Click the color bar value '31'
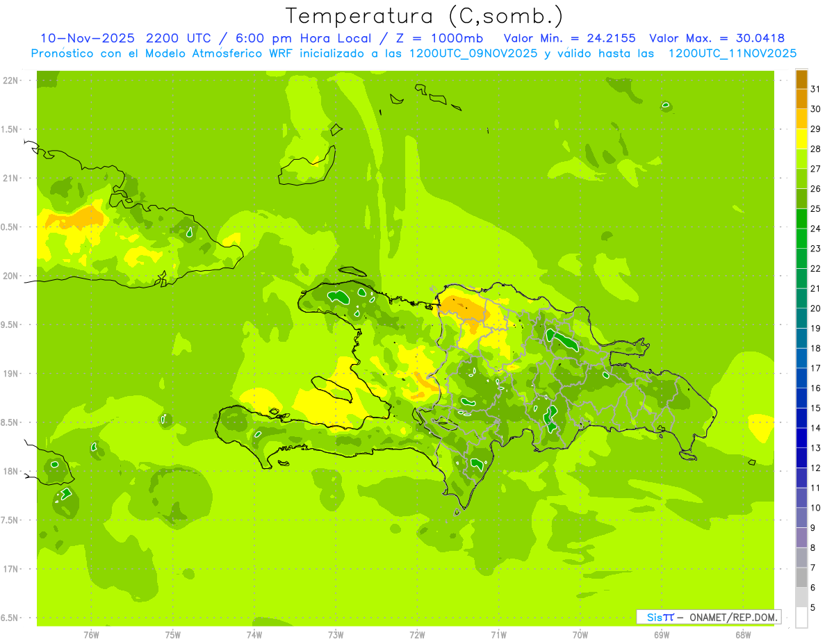 pos(815,89)
